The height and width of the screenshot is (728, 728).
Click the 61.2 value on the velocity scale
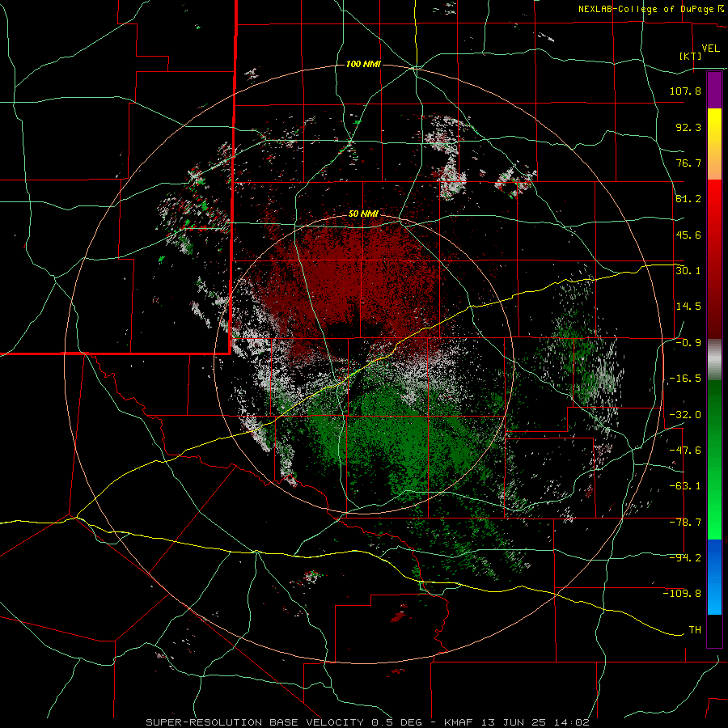click(688, 199)
